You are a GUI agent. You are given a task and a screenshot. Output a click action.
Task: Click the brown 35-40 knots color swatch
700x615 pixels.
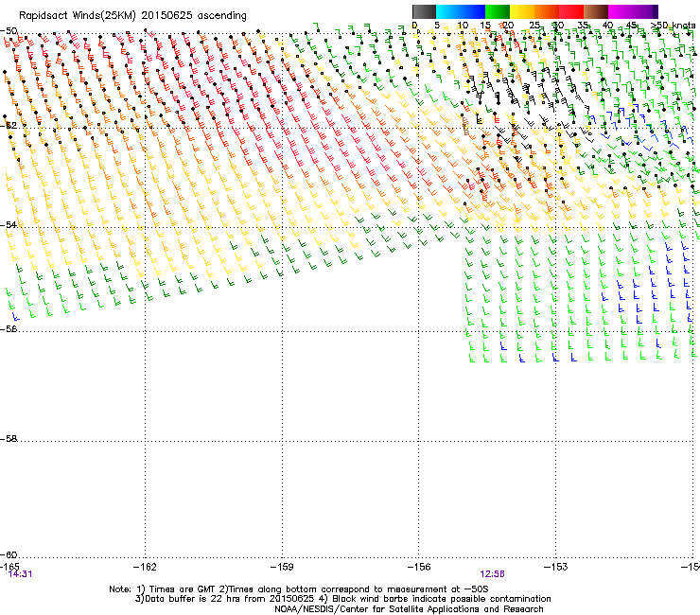(x=596, y=11)
